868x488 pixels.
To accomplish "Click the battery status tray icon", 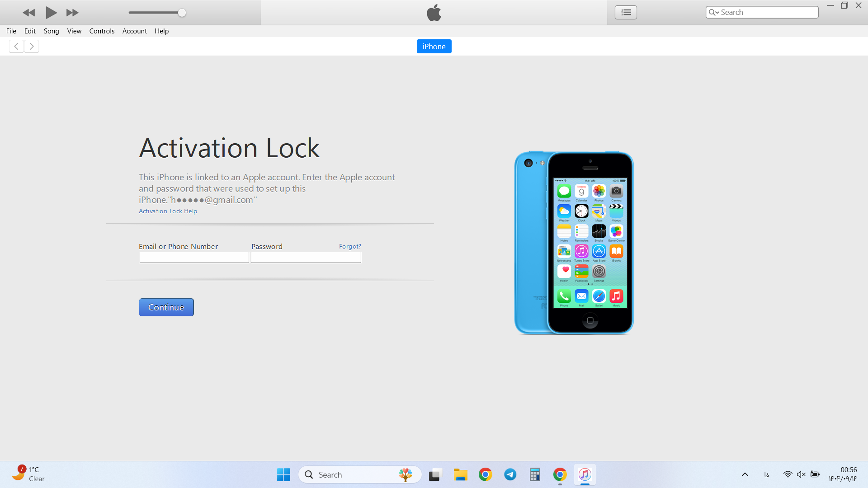I will coord(815,474).
